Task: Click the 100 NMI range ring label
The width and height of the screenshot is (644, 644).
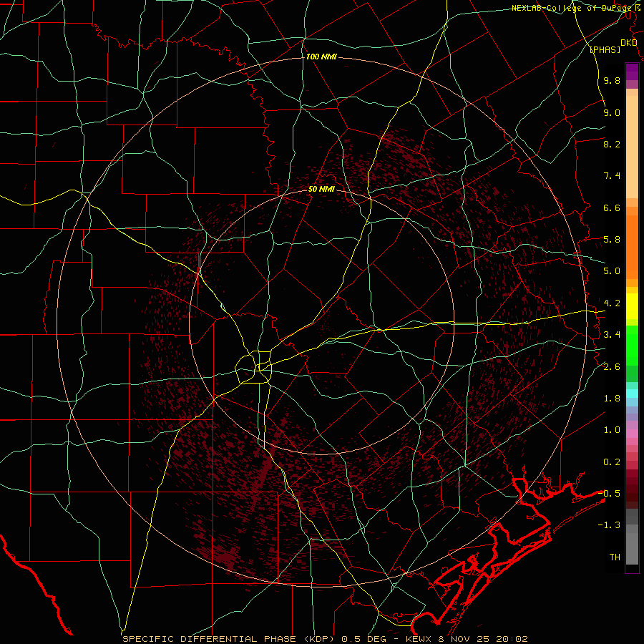Action: click(321, 57)
